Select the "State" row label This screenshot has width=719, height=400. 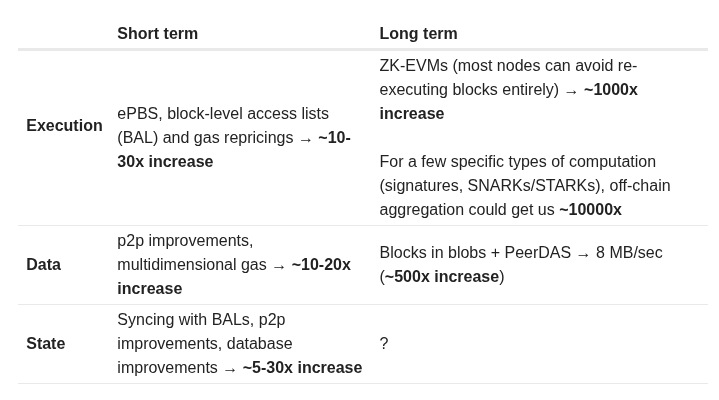pos(45,343)
